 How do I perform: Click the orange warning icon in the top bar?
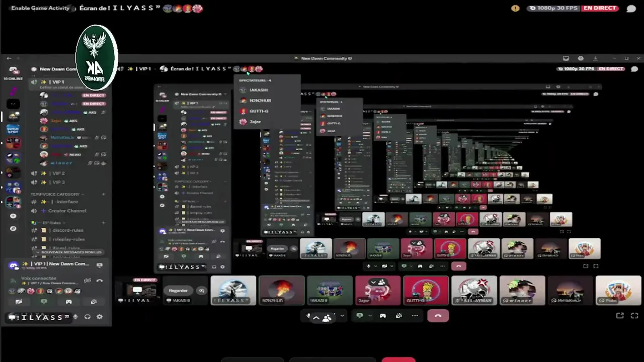pos(515,8)
